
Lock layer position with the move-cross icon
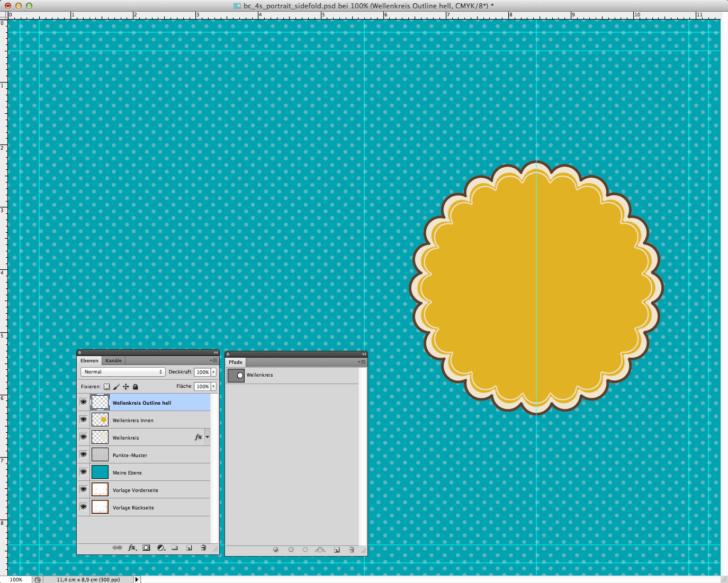tap(125, 387)
